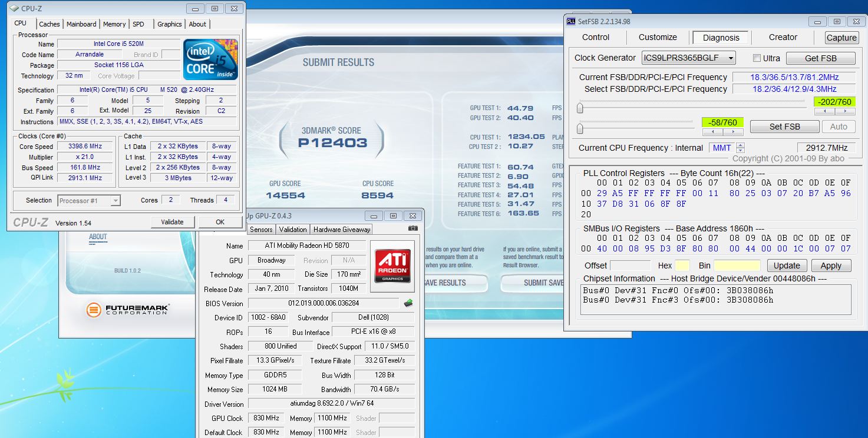This screenshot has height=438, width=868.
Task: Click the MMT spin up arrow
Action: coord(741,145)
